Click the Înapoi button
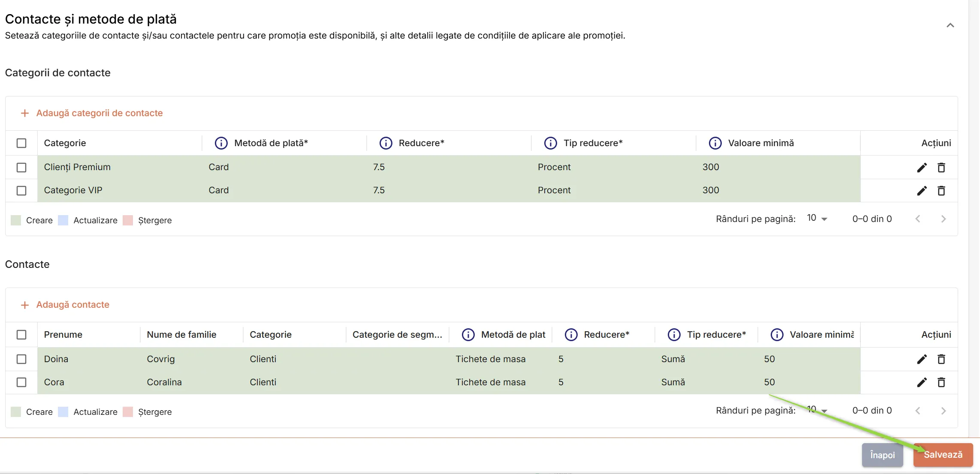The height and width of the screenshot is (474, 980). click(883, 455)
